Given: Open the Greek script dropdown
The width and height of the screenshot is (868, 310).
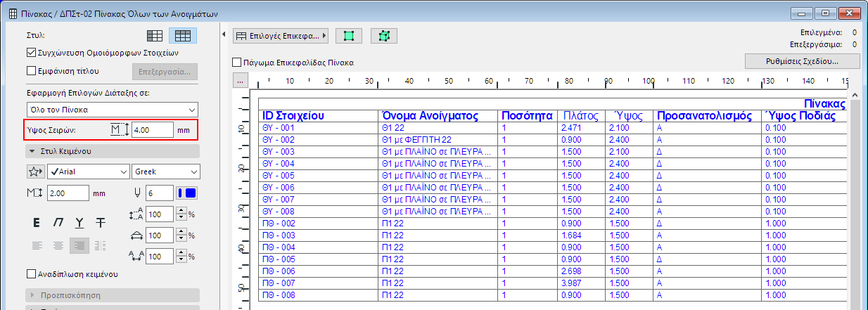Looking at the screenshot, I should pos(166,172).
